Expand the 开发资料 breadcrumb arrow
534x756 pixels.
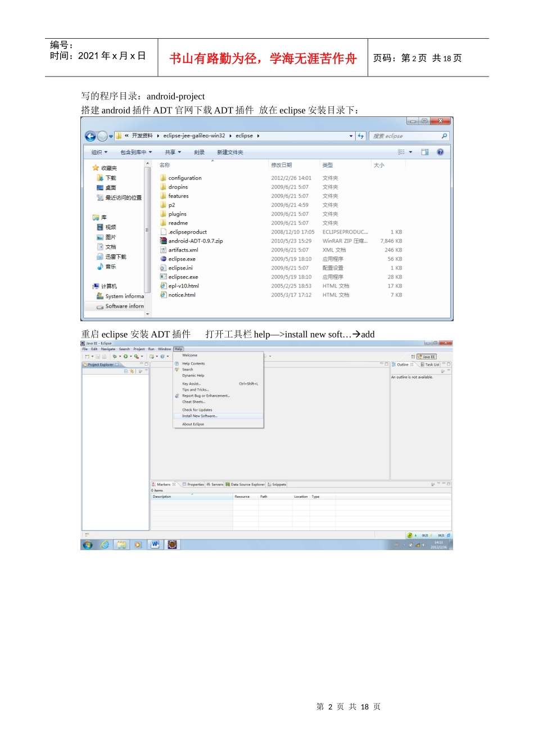coord(158,136)
